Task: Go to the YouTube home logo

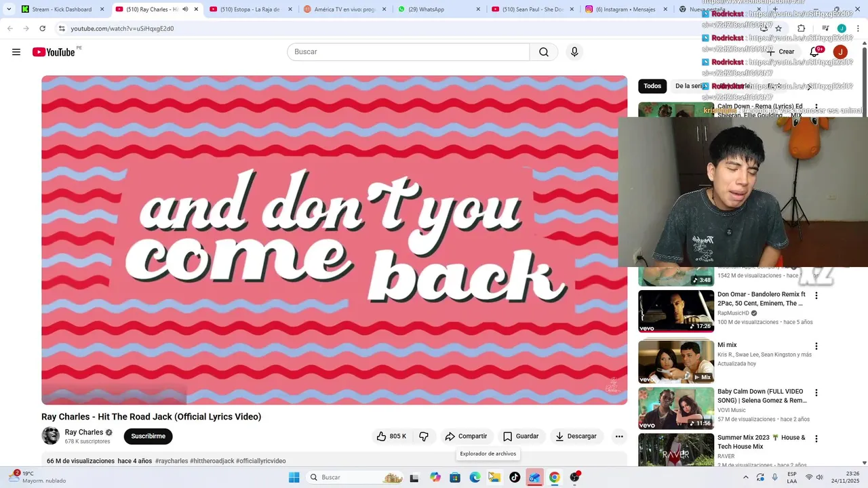Action: [x=54, y=52]
